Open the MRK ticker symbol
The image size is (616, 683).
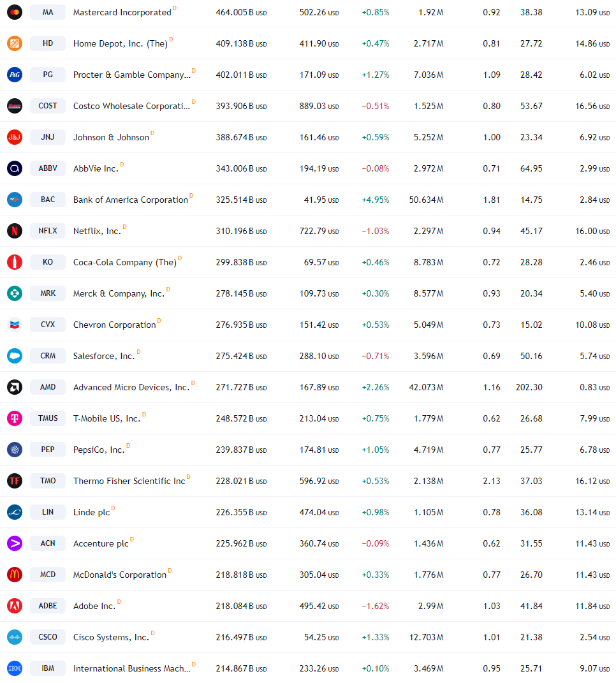[x=48, y=293]
